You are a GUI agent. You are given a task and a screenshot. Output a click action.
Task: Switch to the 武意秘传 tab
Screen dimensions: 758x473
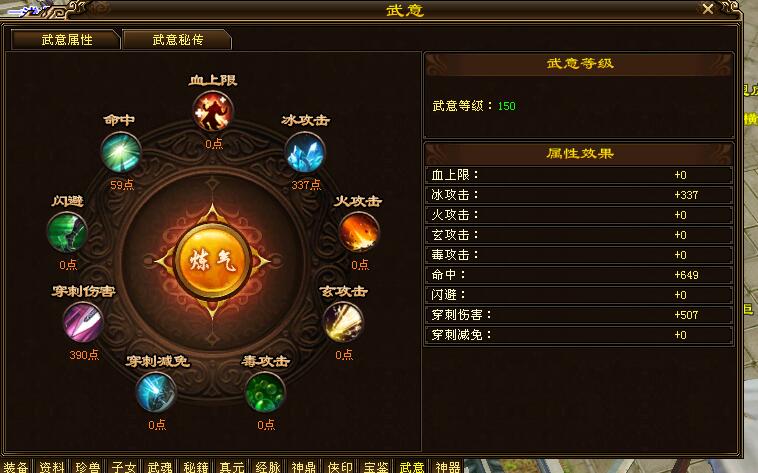coord(177,40)
